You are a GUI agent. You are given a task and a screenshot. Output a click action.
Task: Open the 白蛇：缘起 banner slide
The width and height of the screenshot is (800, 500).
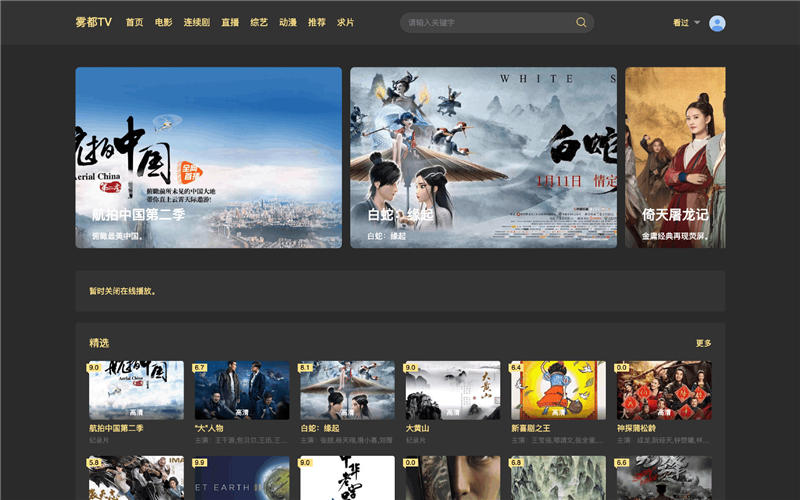tap(483, 157)
